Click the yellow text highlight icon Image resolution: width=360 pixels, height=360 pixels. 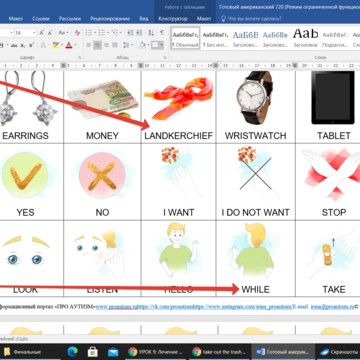click(x=56, y=45)
